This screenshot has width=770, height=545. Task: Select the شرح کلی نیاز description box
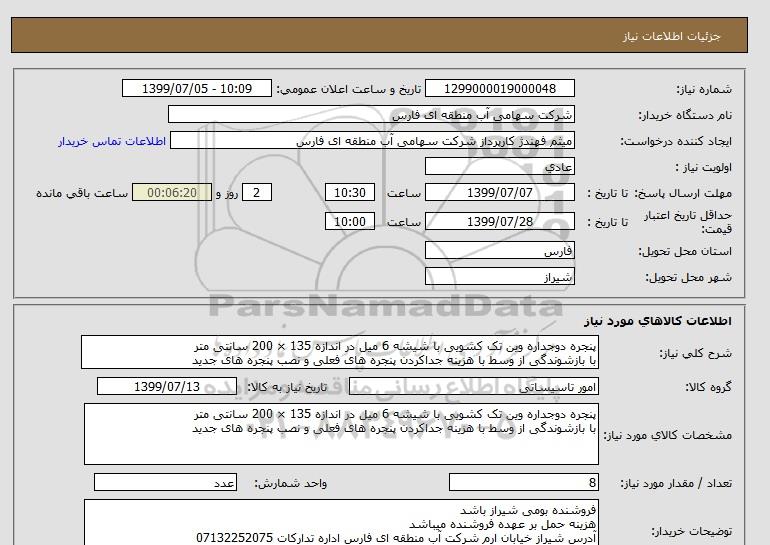[340, 353]
